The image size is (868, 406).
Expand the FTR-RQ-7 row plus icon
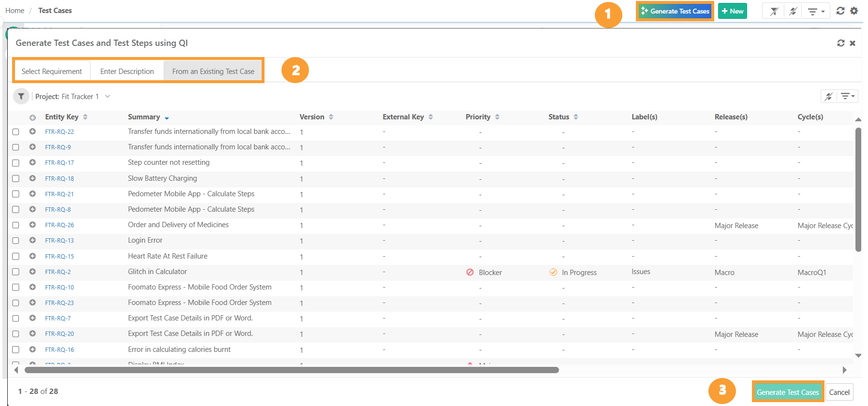coord(32,318)
